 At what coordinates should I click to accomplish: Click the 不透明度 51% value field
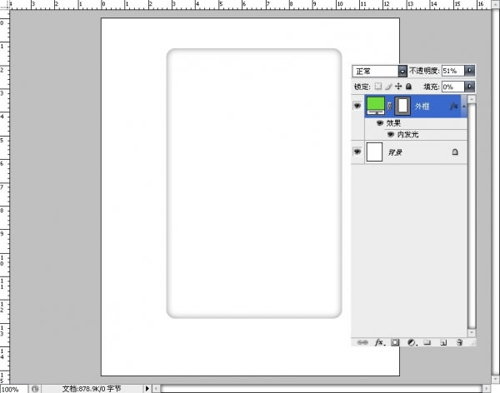453,71
